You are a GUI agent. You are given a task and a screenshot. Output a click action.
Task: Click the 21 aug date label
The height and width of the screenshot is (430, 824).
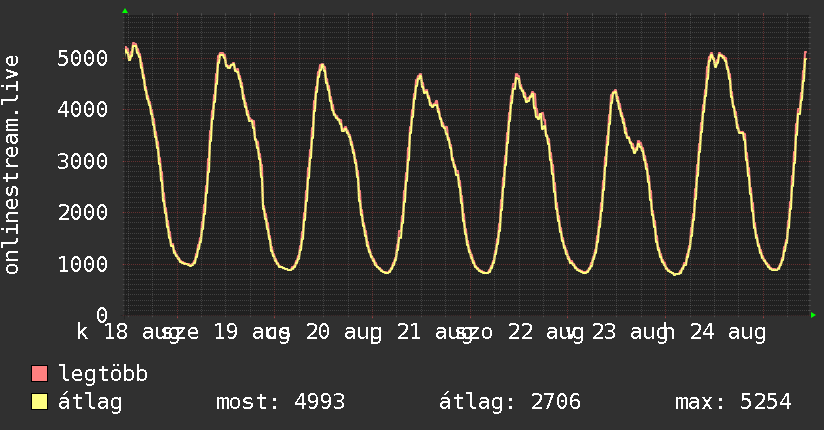(x=435, y=332)
